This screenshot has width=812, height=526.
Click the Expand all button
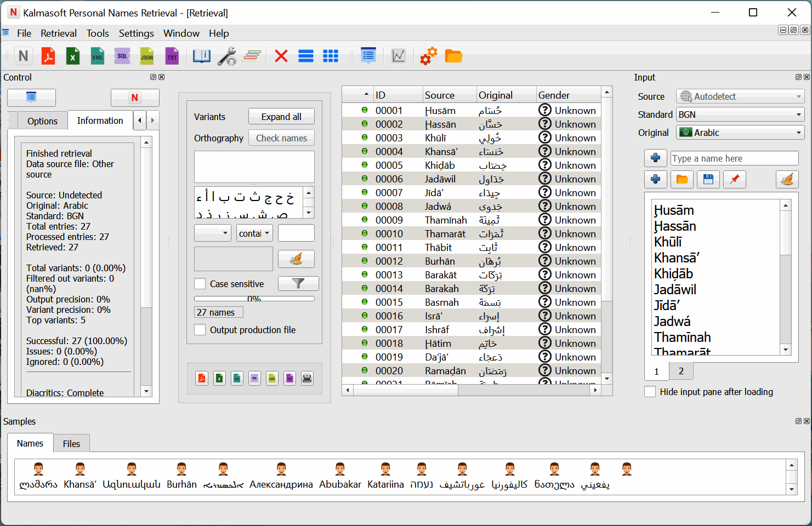(x=281, y=117)
